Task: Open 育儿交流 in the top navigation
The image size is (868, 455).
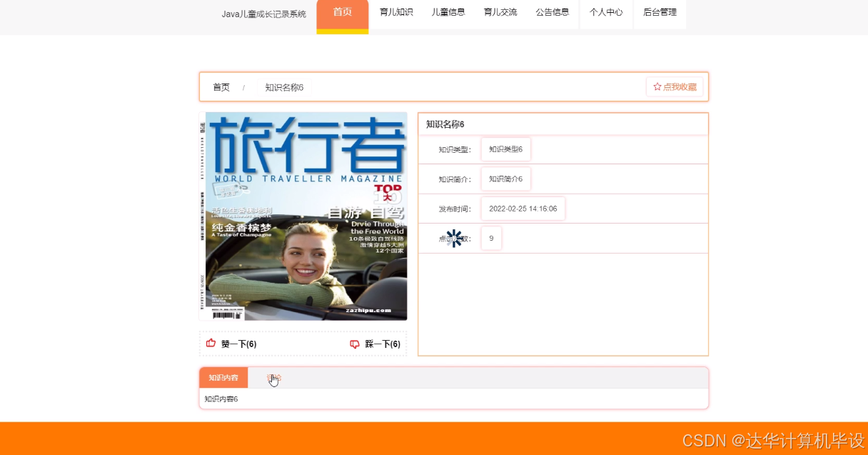Action: (x=500, y=13)
